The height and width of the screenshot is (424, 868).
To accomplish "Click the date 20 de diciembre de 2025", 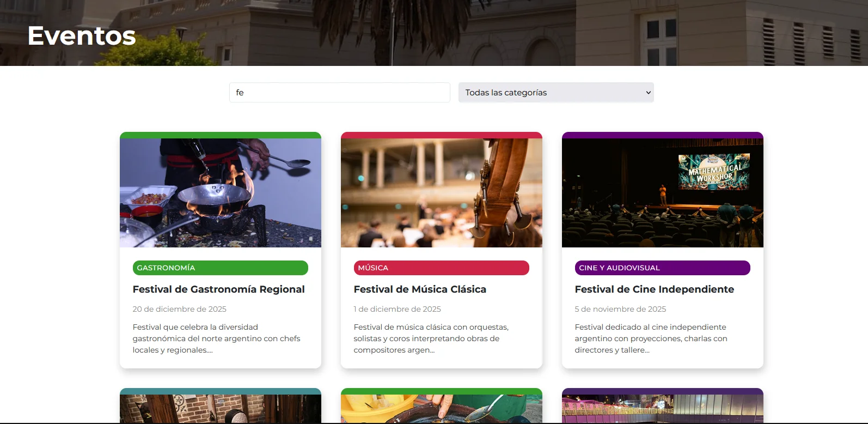I will pos(179,309).
